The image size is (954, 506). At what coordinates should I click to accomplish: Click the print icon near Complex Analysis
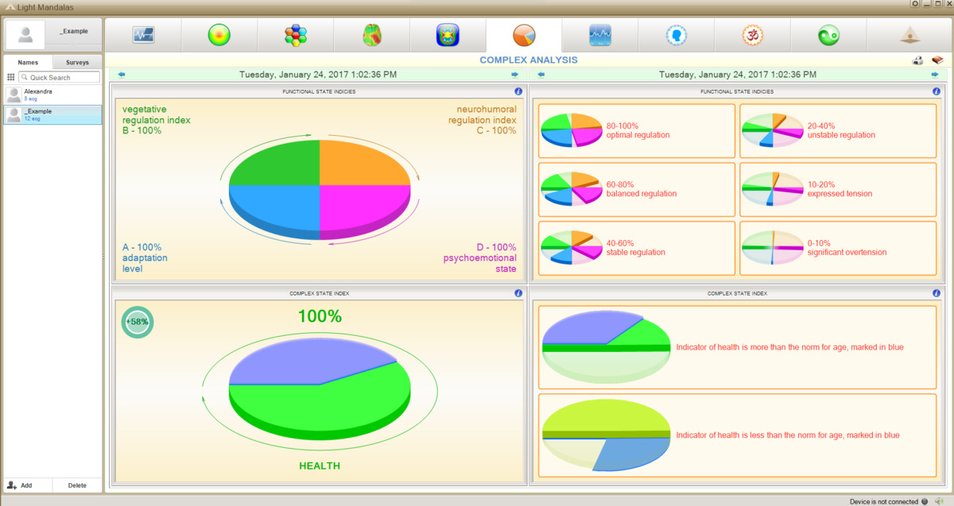917,61
